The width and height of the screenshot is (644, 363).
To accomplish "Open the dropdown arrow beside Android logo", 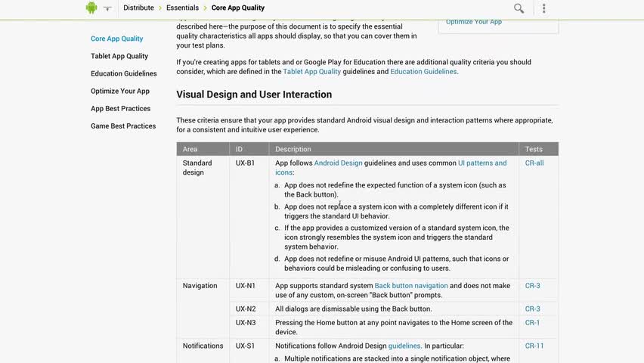I will coord(107,8).
